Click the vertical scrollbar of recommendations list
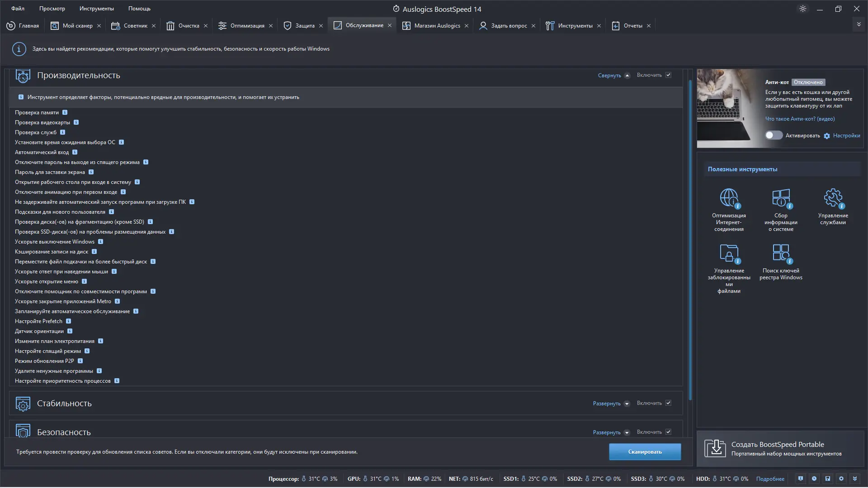 tap(690, 239)
